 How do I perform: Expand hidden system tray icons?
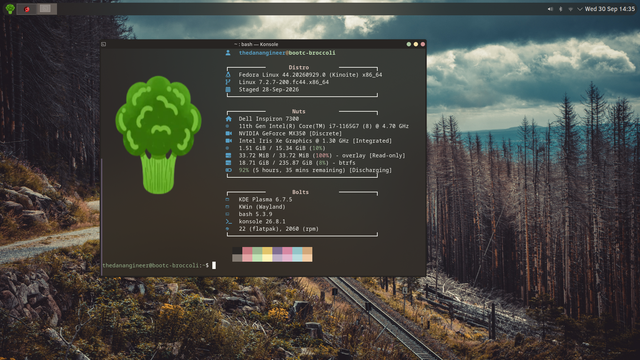[x=580, y=9]
